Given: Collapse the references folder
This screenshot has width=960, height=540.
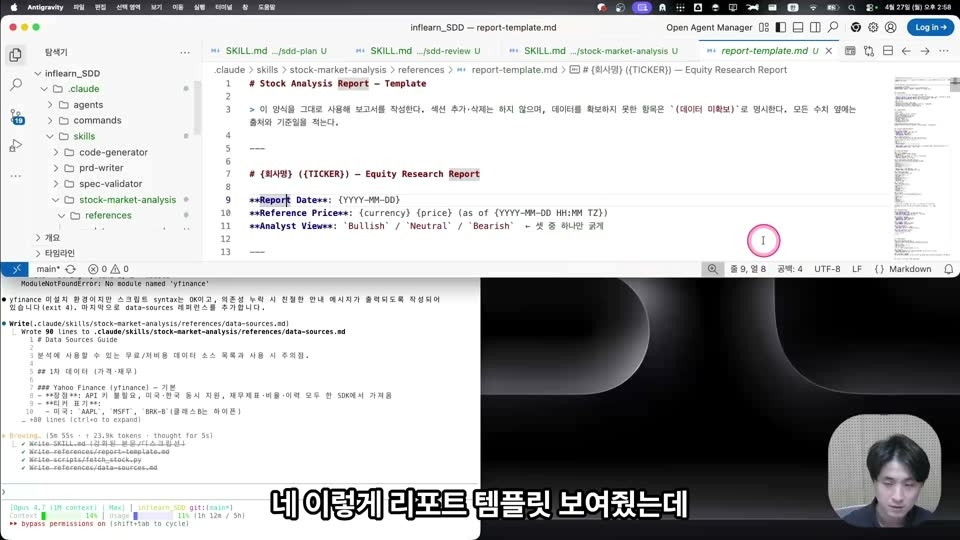Looking at the screenshot, I should pyautogui.click(x=102, y=216).
